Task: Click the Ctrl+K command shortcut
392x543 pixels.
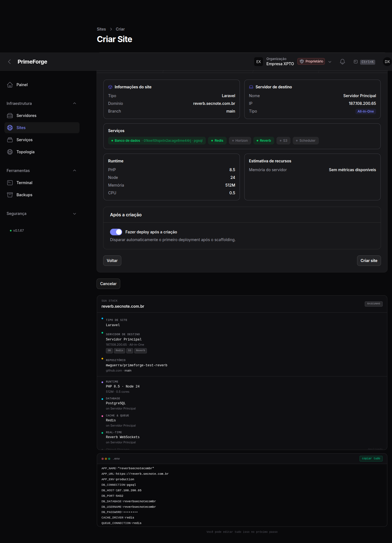Action: [x=368, y=62]
